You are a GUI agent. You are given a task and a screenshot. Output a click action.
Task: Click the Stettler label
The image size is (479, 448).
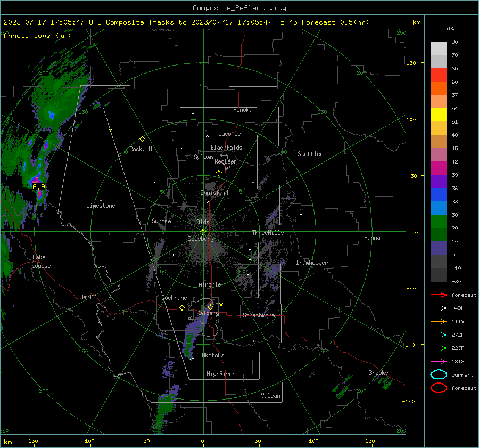(x=310, y=154)
